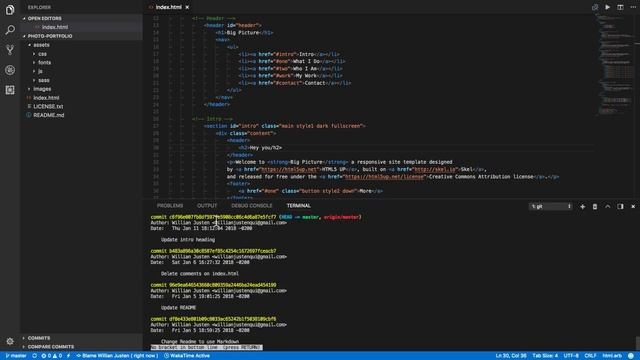Maximize the panel with the up chevron
640x360 pixels.
[x=608, y=207]
